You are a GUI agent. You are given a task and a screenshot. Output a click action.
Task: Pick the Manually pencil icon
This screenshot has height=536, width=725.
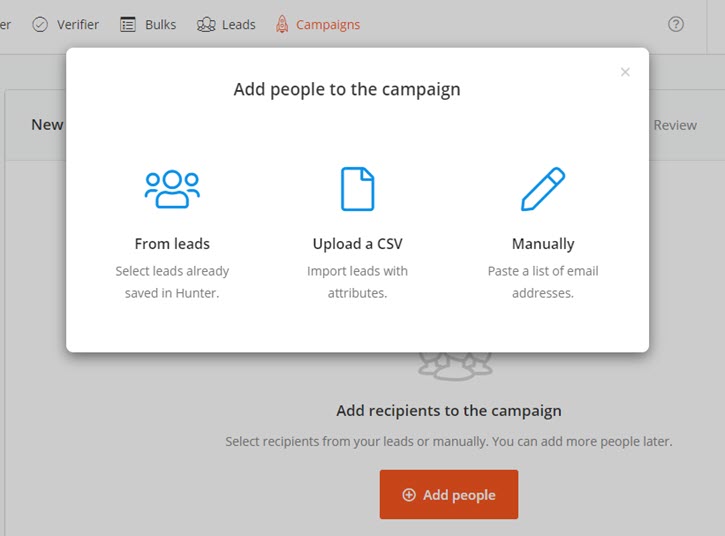point(543,189)
